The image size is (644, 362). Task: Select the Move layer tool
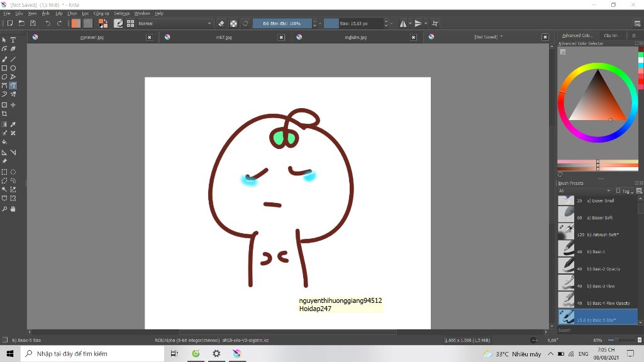coord(13,105)
